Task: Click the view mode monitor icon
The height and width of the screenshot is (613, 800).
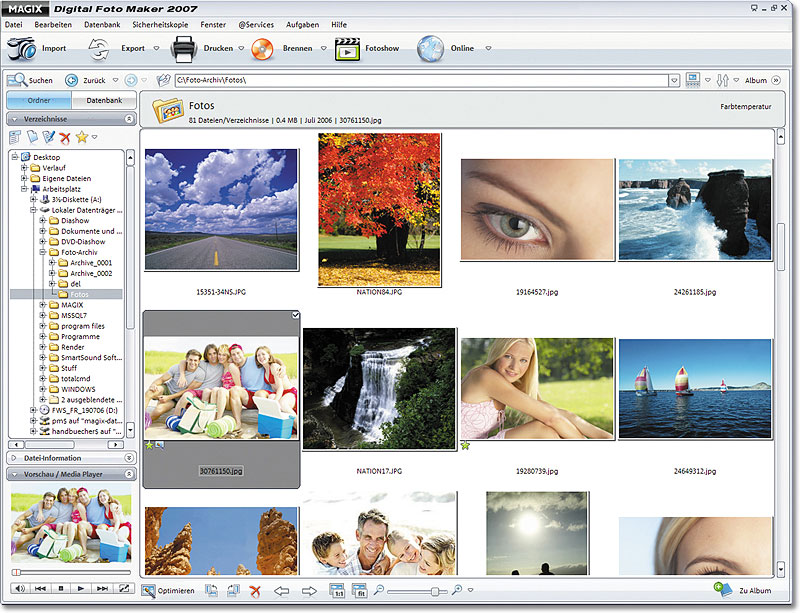Action: coord(693,80)
